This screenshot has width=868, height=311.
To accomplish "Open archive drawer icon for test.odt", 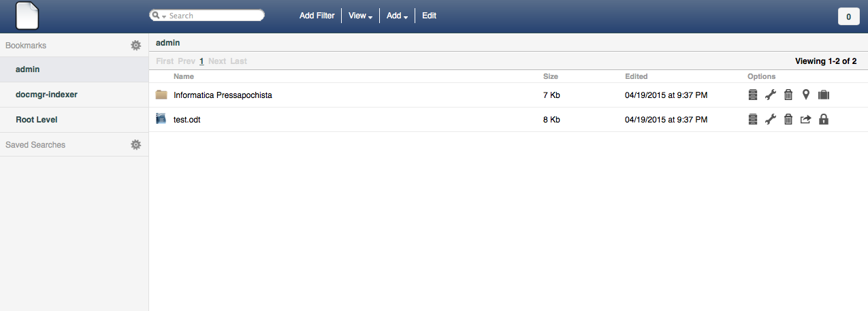I will [752, 120].
